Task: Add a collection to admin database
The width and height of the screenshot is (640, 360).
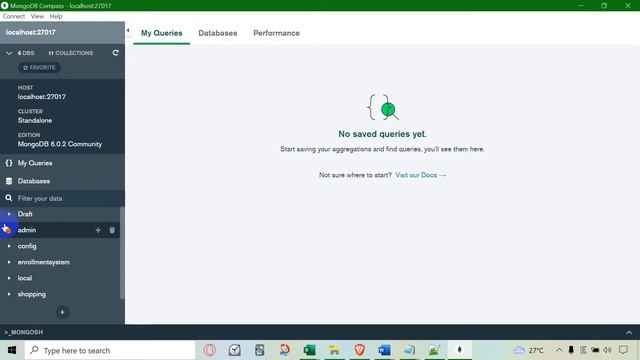Action: click(x=98, y=230)
